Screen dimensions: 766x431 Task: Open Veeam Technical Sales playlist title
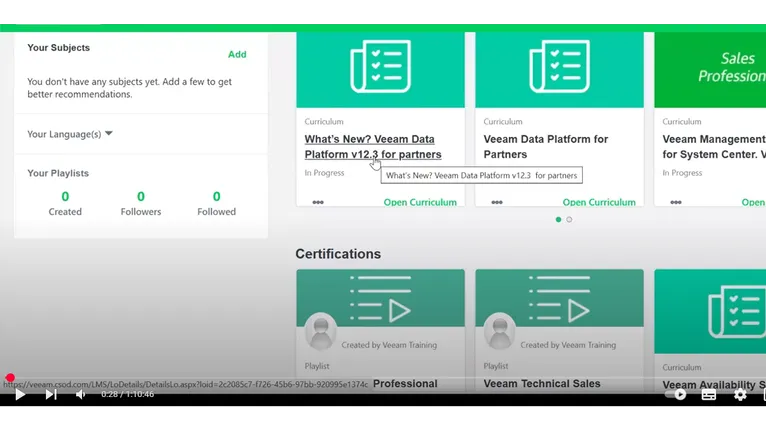pos(542,384)
